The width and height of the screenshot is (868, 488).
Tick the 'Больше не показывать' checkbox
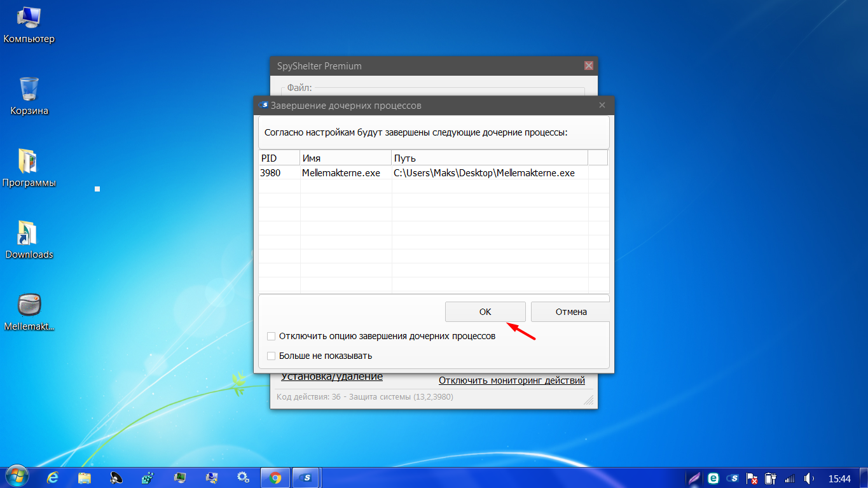(272, 356)
